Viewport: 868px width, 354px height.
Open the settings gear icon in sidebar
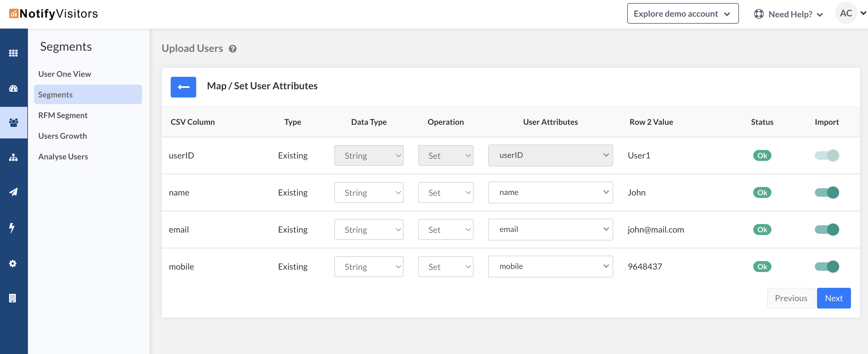point(13,263)
